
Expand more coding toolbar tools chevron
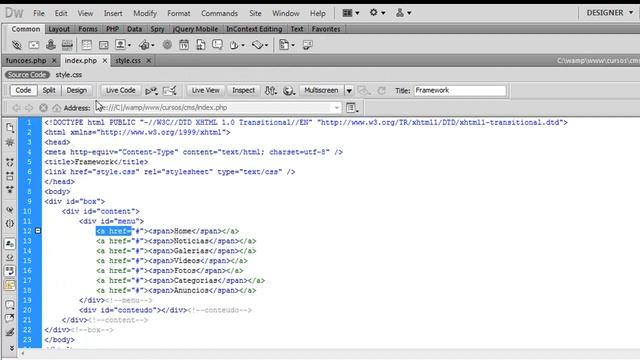11,348
